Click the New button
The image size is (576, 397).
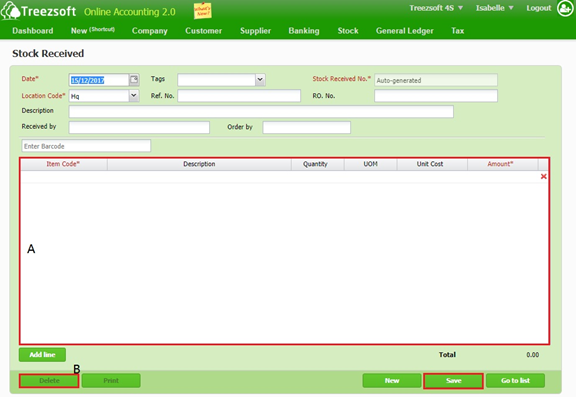(392, 380)
